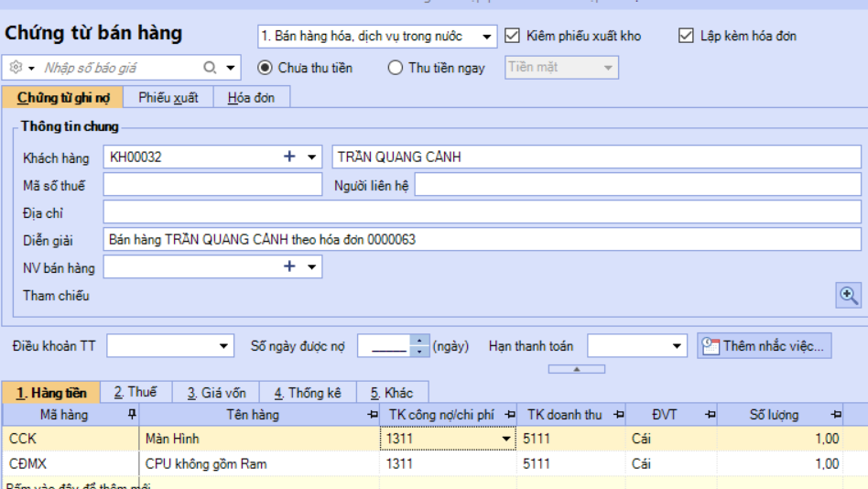Screen dimensions: 868x489
Task: Click the gear icon in quote search box
Action: tap(16, 68)
